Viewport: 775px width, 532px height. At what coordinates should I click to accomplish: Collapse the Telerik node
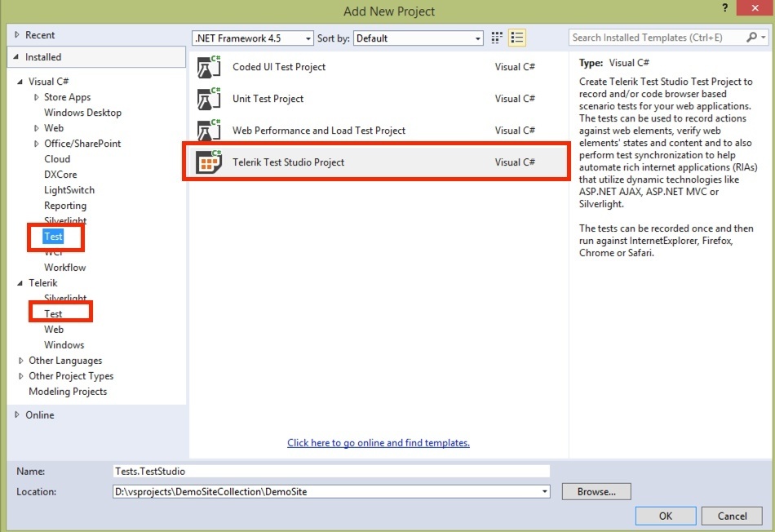(20, 283)
